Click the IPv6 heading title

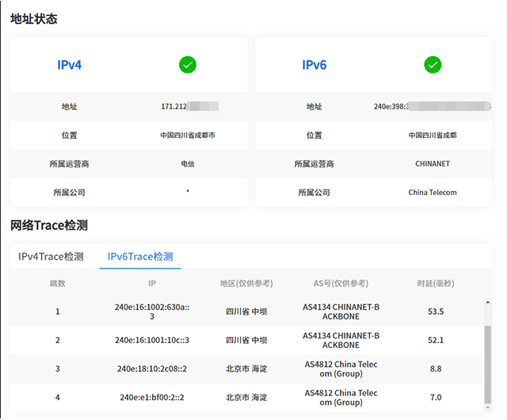(314, 65)
